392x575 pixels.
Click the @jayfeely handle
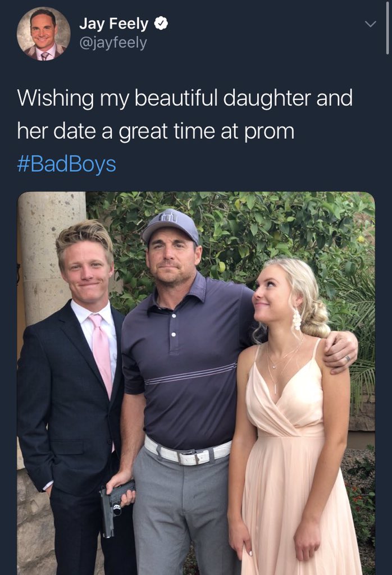coord(113,43)
